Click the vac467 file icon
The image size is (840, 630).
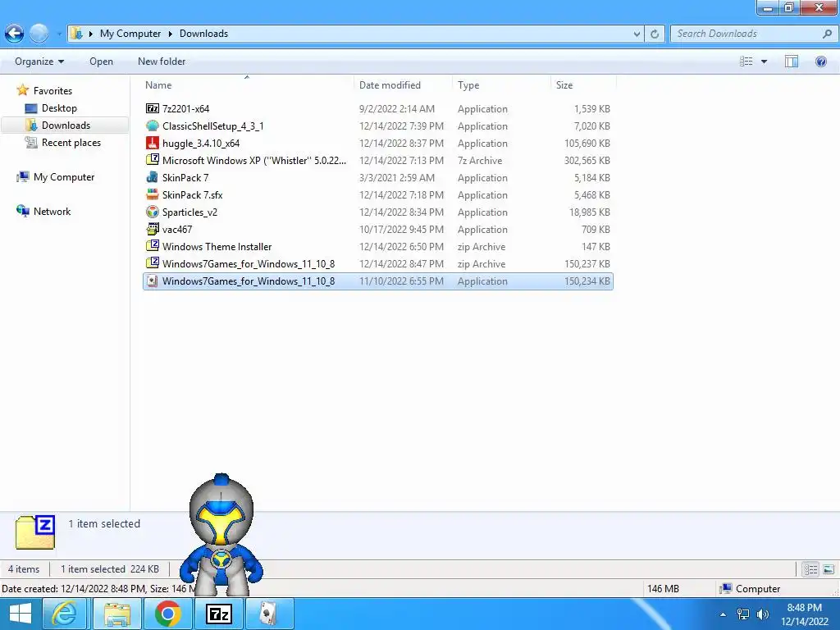point(153,229)
